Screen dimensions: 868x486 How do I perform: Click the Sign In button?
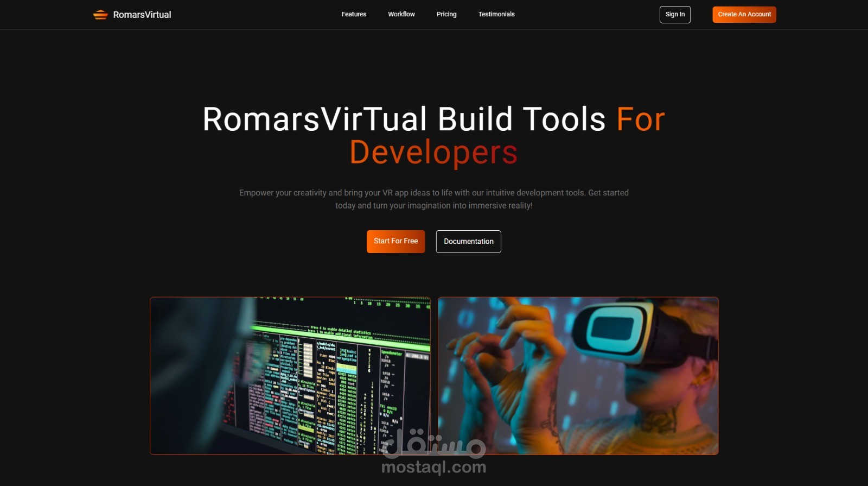pos(675,15)
